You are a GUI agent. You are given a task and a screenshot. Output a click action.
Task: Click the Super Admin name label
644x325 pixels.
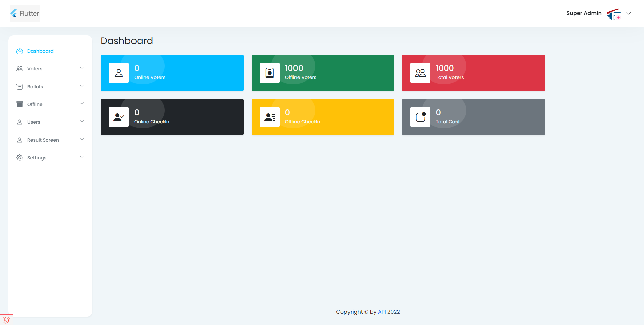[x=584, y=13]
